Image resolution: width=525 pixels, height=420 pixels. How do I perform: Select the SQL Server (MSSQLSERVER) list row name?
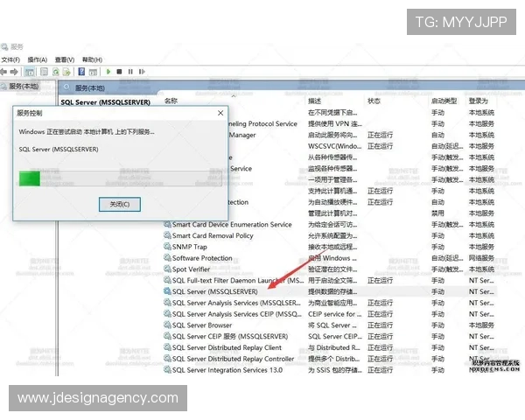pyautogui.click(x=214, y=291)
